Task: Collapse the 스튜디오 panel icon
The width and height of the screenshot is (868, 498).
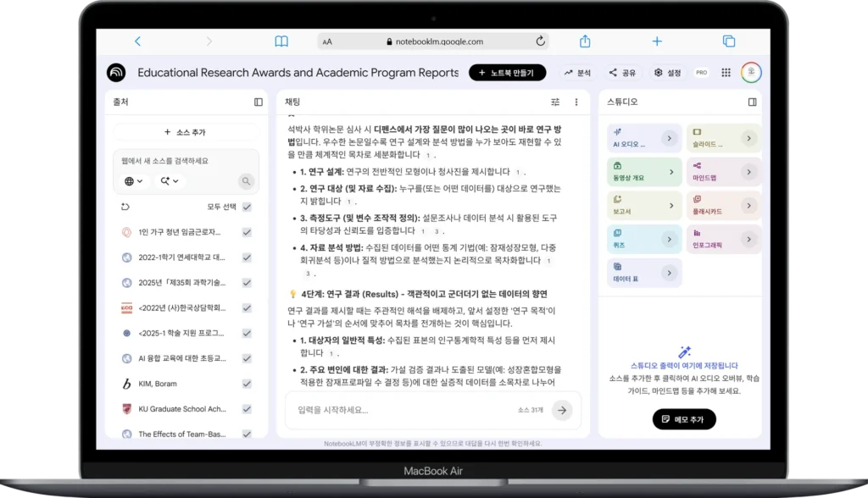Action: pyautogui.click(x=753, y=102)
